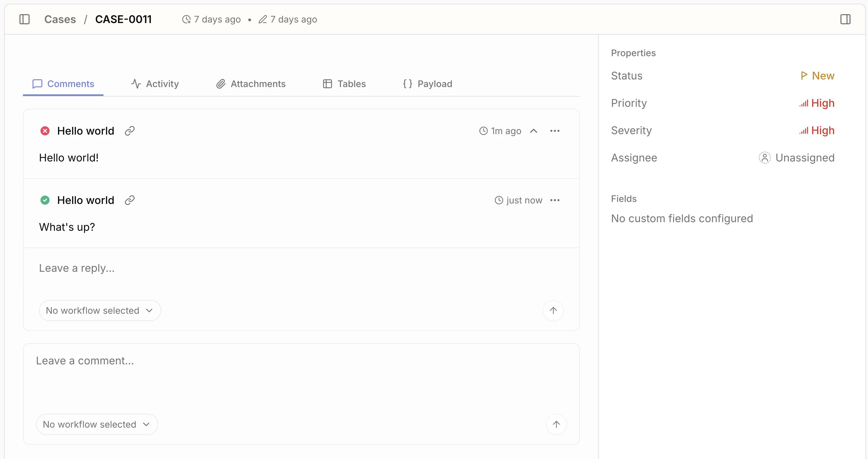Go back to Cases breadcrumb
Viewport: 868px width, 459px height.
point(60,19)
